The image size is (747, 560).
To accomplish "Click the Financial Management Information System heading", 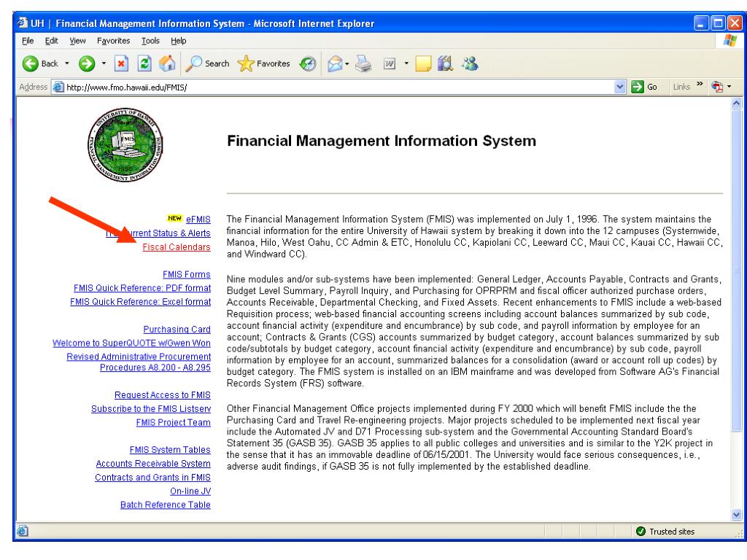I will tap(381, 141).
